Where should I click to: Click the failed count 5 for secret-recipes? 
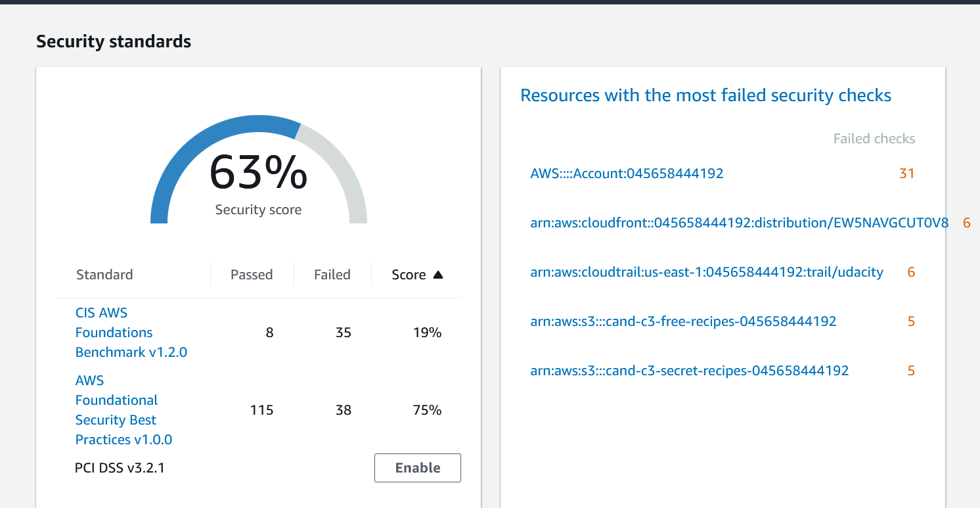(x=911, y=371)
